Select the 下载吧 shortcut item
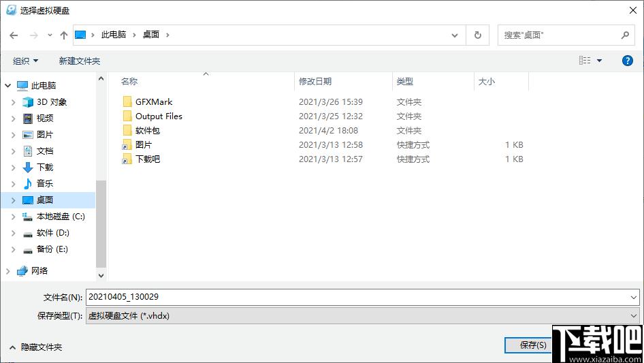Screen dimensions: 644x363 pyautogui.click(x=148, y=159)
